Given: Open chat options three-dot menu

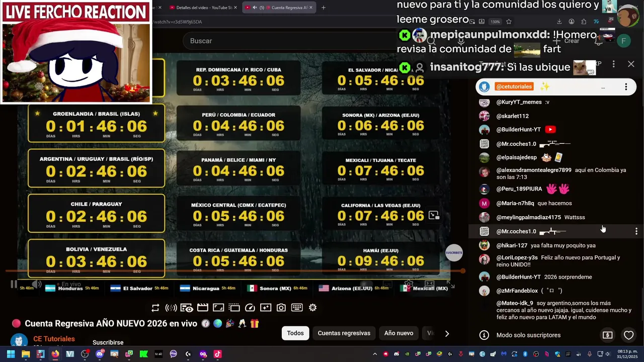Looking at the screenshot, I should (x=613, y=64).
